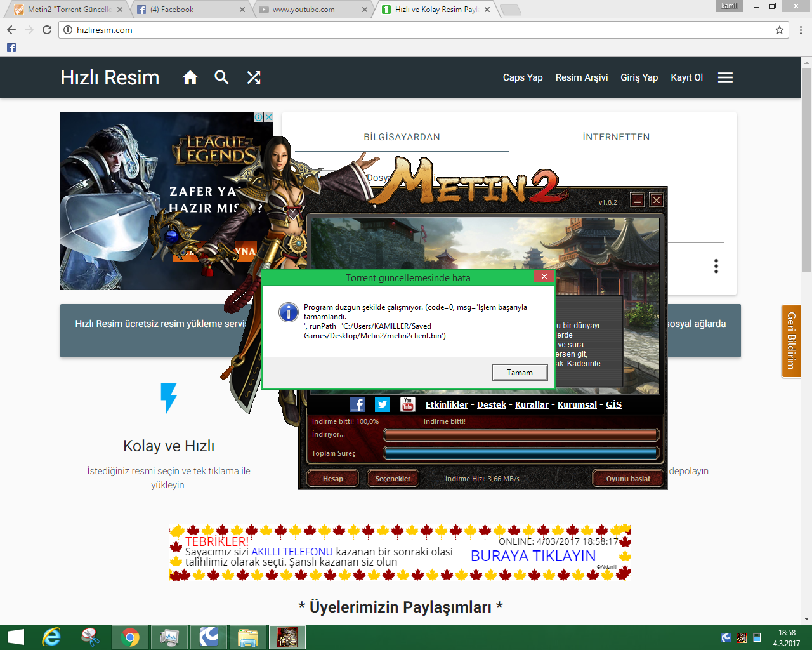Click the Hızlı Resim site logo
This screenshot has height=650, width=812.
[110, 77]
